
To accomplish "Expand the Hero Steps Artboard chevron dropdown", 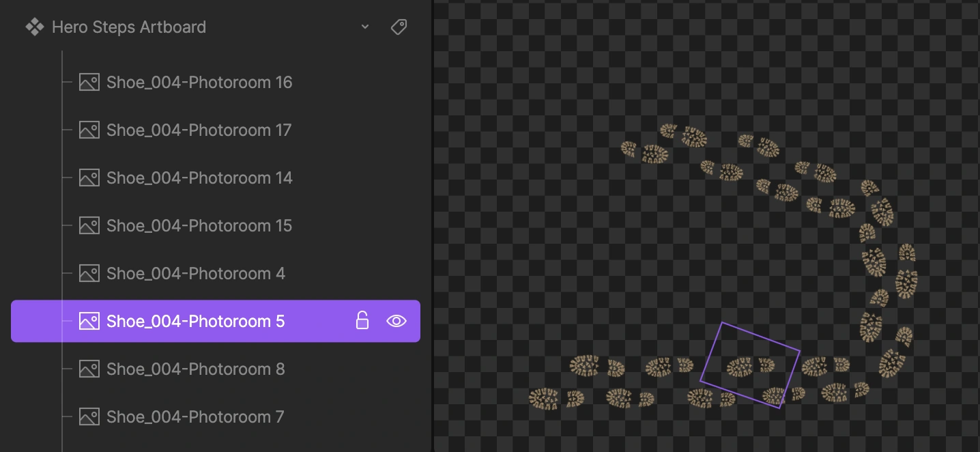I will click(x=365, y=27).
